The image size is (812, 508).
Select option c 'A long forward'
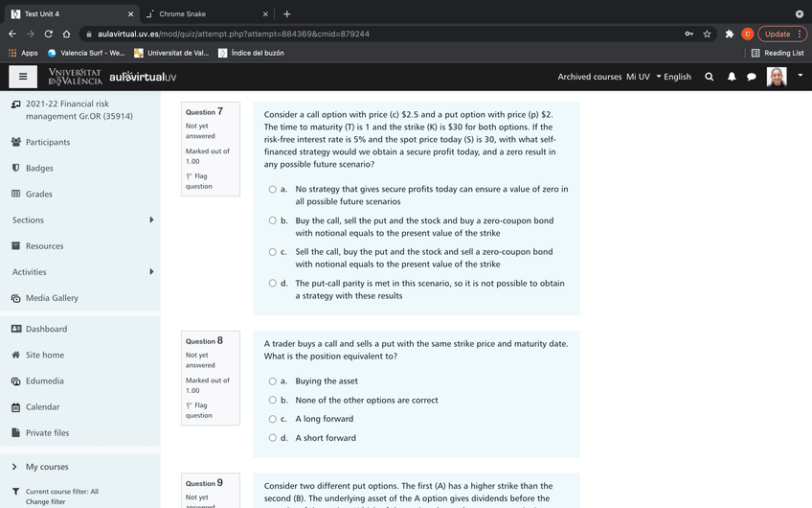(273, 419)
